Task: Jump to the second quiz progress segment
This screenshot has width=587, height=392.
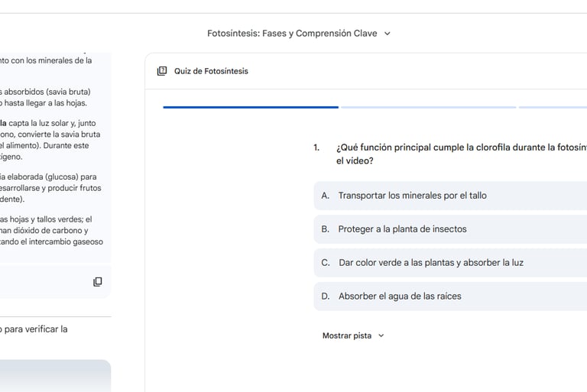Action: (x=428, y=107)
